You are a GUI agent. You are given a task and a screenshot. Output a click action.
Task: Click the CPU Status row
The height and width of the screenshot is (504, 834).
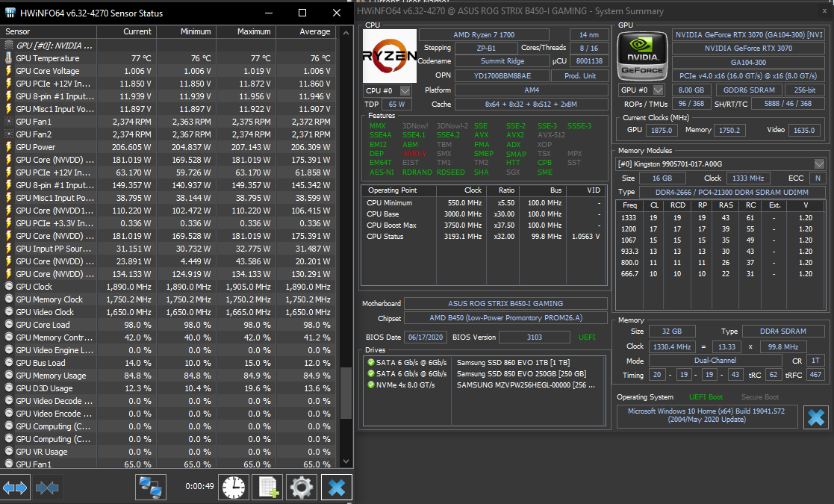(484, 236)
